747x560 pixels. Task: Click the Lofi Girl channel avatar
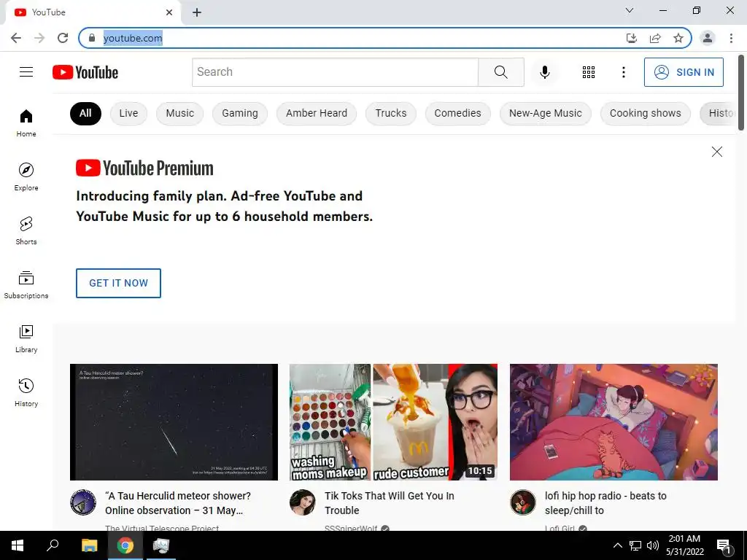522,502
